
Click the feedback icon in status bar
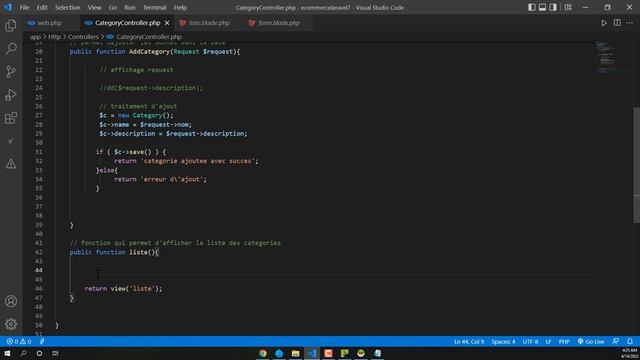pos(616,341)
